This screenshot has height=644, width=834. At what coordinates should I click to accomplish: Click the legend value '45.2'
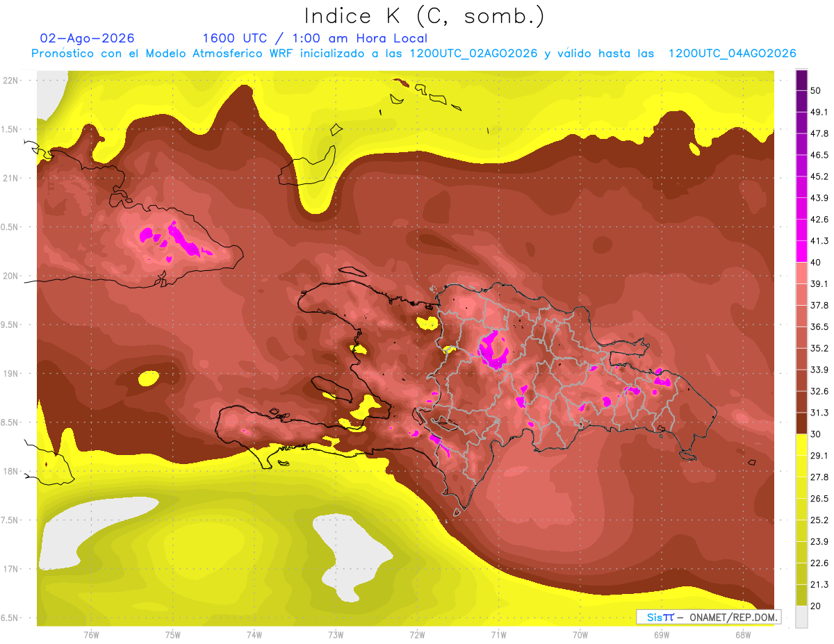tap(819, 176)
